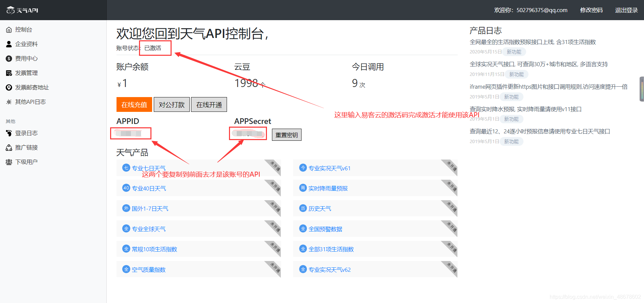The width and height of the screenshot is (644, 303).
Task: Click the welcome email 502796375@qq.com
Action: pos(542,10)
